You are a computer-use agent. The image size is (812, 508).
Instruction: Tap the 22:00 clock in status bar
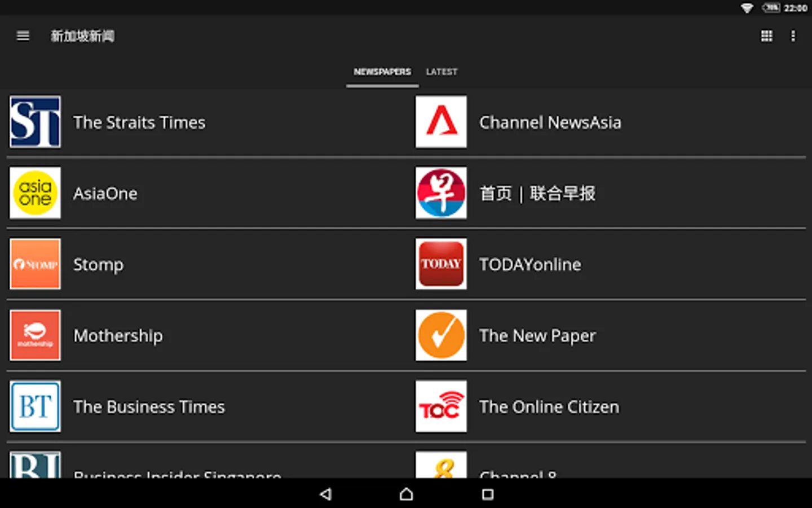coord(795,8)
